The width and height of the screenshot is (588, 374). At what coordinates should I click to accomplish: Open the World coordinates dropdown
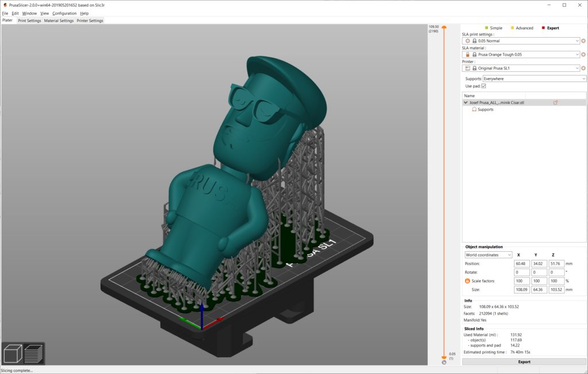pyautogui.click(x=488, y=255)
